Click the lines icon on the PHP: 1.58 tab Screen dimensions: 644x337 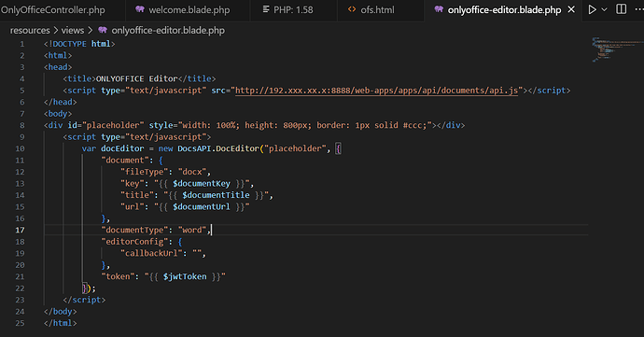click(266, 9)
